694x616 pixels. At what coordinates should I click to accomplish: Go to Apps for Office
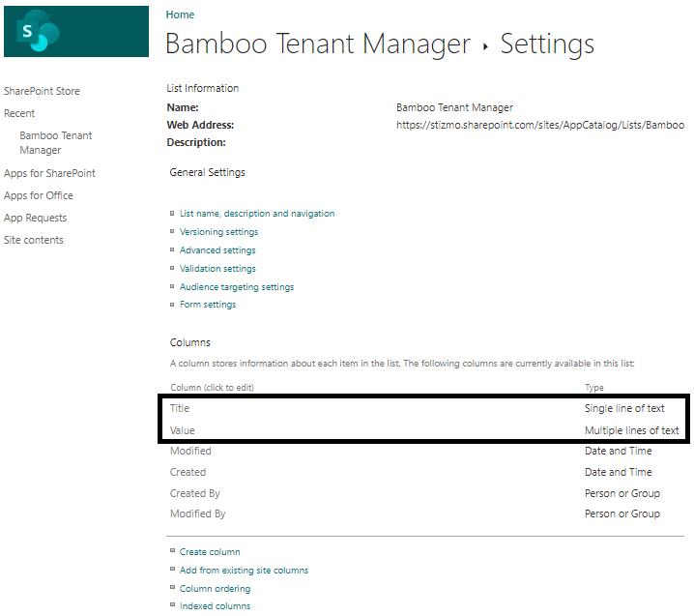coord(39,195)
